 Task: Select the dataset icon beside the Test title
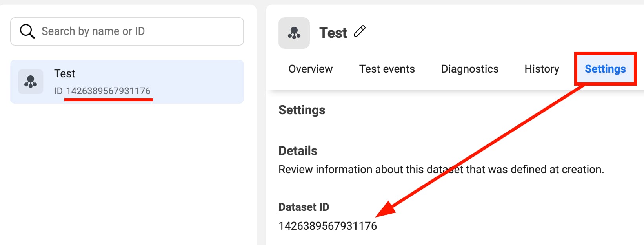[x=294, y=33]
